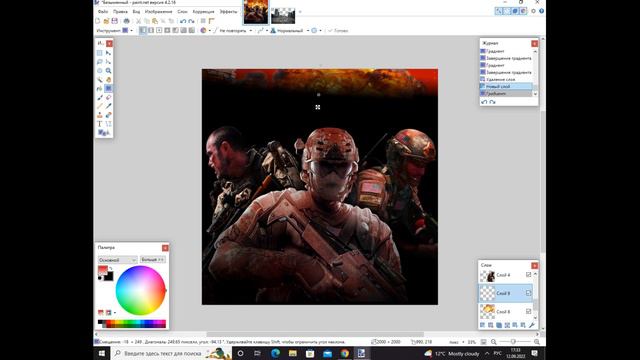Image resolution: width=640 pixels, height=360 pixels.
Task: Click the Больше >> button in Палитра
Action: [x=153, y=260]
